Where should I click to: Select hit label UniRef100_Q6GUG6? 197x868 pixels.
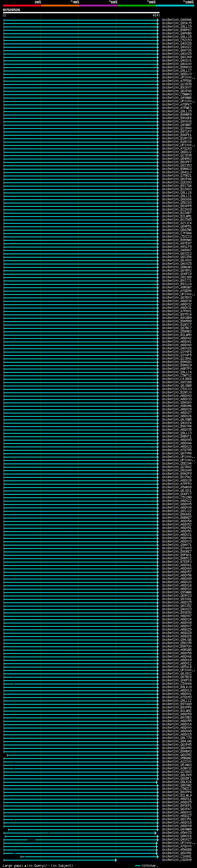pos(177,200)
